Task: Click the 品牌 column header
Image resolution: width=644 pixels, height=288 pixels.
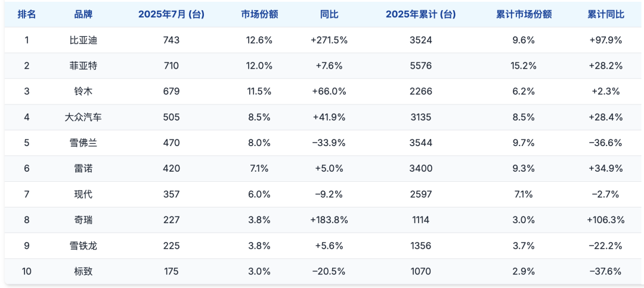Action: click(83, 14)
